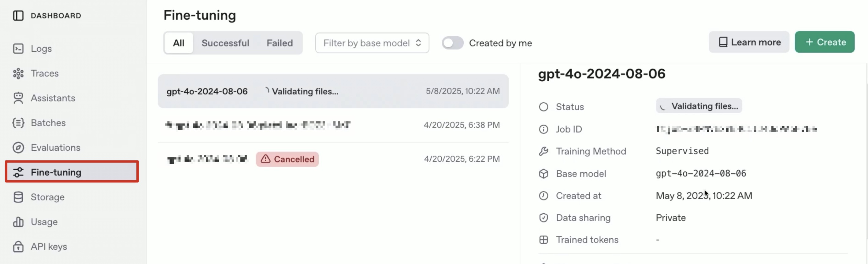Click the Job ID info icon

point(543,129)
